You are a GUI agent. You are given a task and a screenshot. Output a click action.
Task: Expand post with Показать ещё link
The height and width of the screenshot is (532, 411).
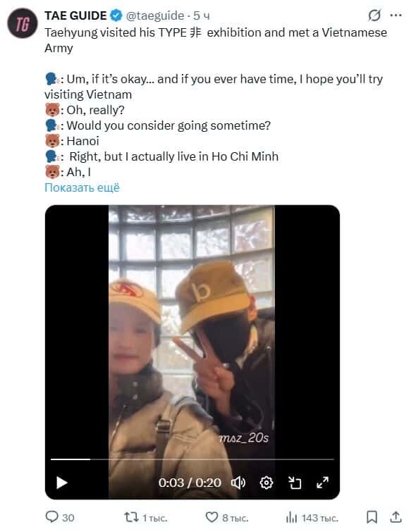82,187
